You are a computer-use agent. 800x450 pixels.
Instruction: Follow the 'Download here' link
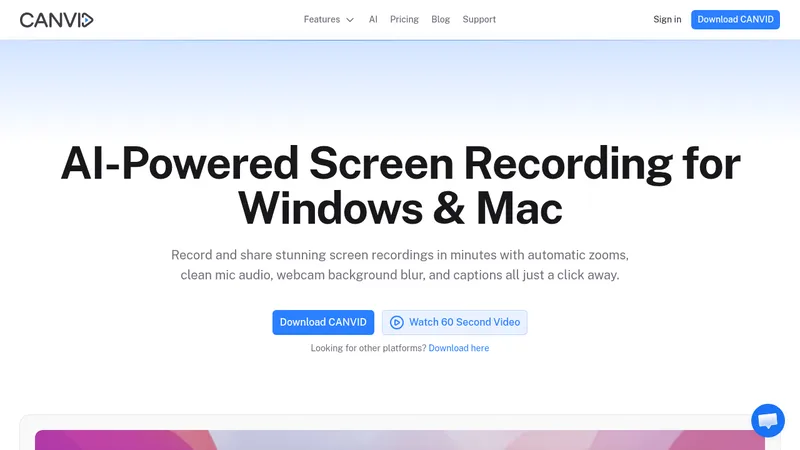(459, 348)
